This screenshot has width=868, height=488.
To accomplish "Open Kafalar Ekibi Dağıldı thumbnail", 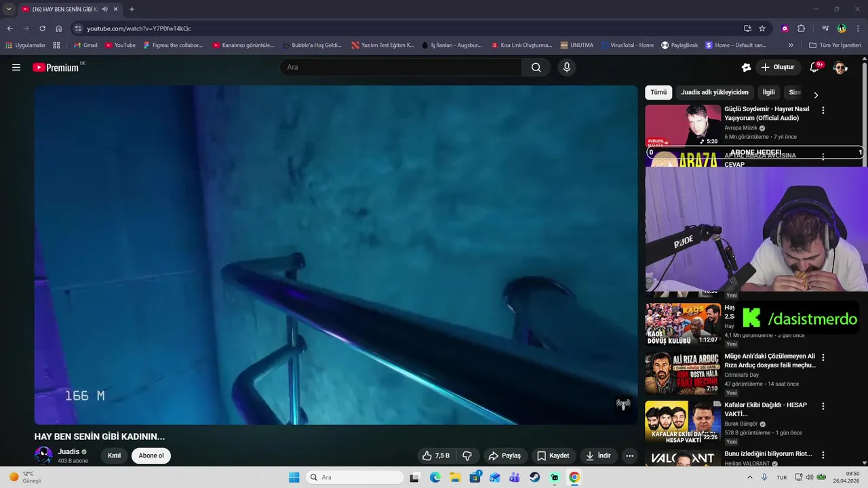I will [683, 422].
